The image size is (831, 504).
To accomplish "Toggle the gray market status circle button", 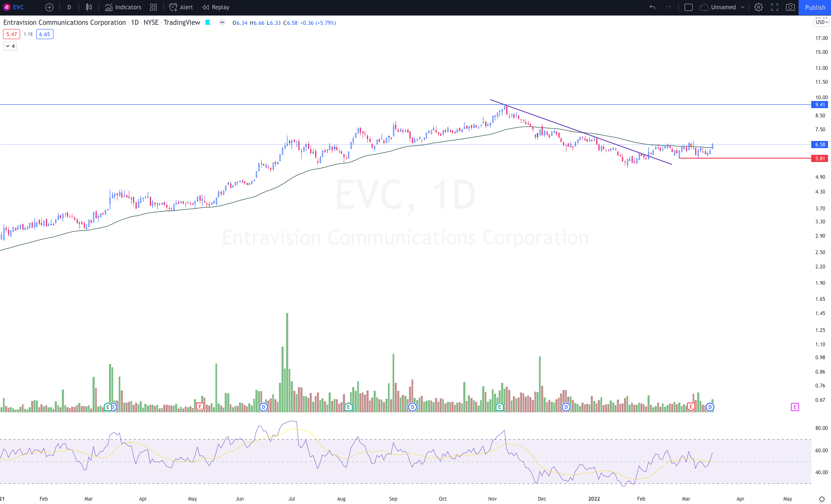I will [x=222, y=23].
